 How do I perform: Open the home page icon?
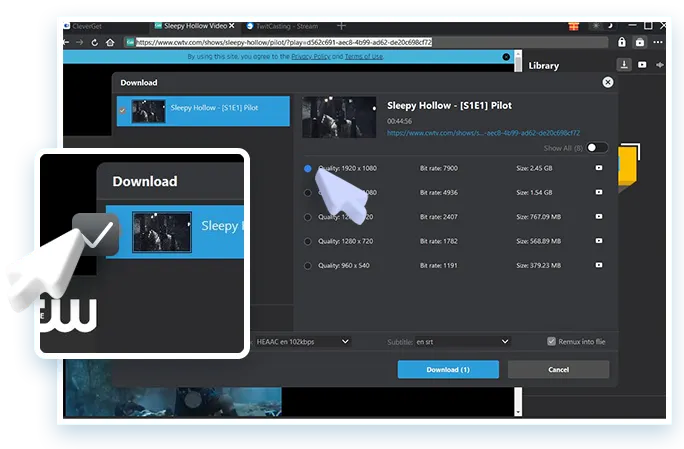(x=110, y=42)
